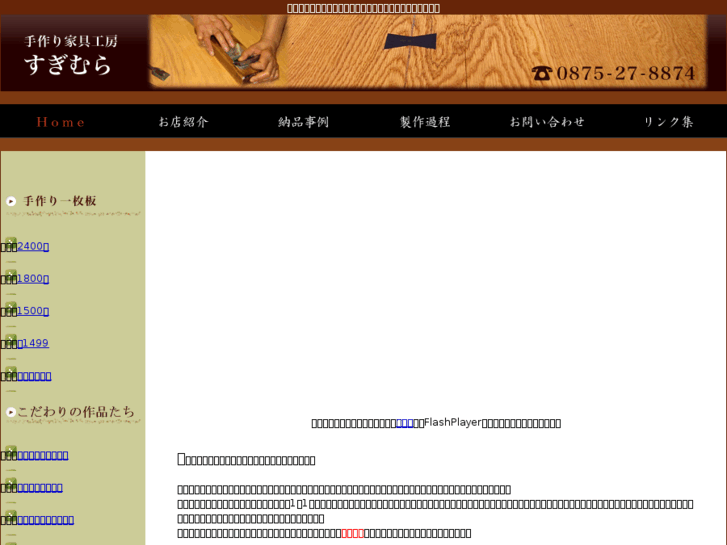Open the sidebar link containing 2400

coord(33,246)
